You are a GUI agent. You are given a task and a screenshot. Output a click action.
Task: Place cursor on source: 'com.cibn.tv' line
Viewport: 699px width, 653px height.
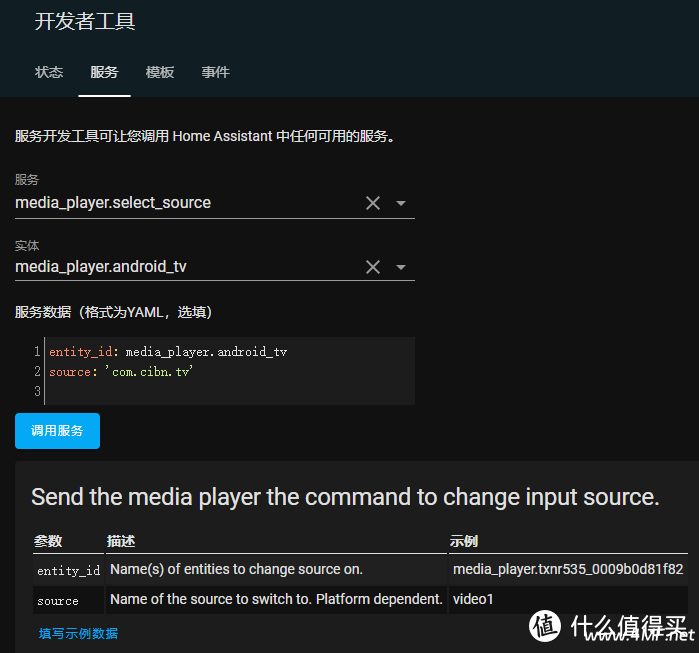coord(121,371)
